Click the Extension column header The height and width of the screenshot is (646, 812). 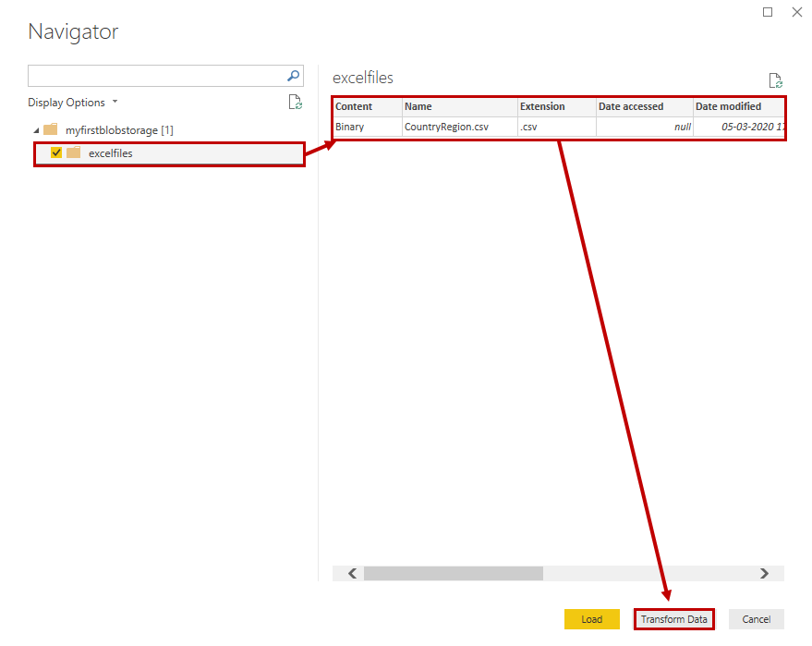click(x=557, y=106)
